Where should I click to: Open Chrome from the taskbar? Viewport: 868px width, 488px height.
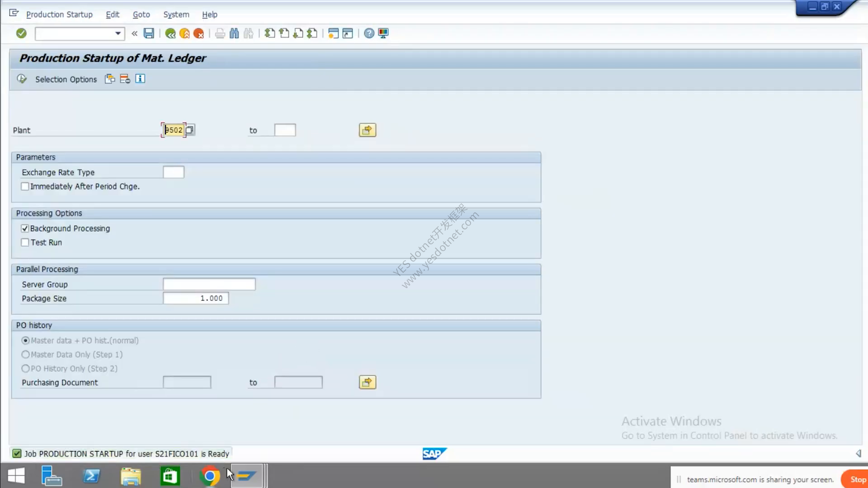210,476
